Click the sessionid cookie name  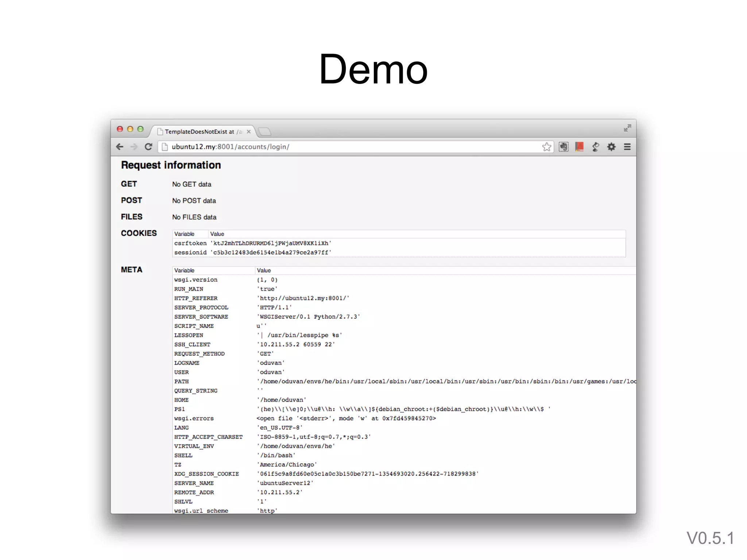tap(190, 252)
